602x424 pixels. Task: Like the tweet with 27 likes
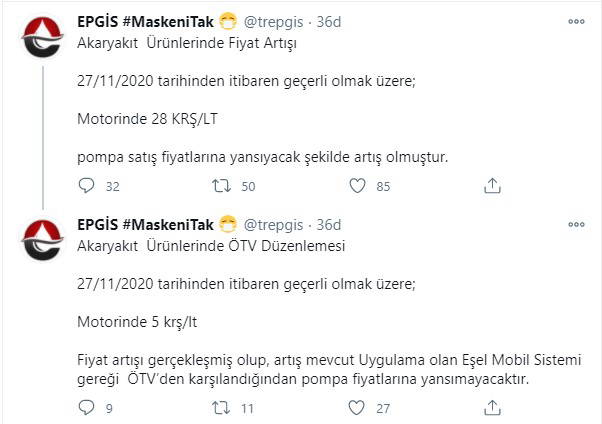point(357,407)
